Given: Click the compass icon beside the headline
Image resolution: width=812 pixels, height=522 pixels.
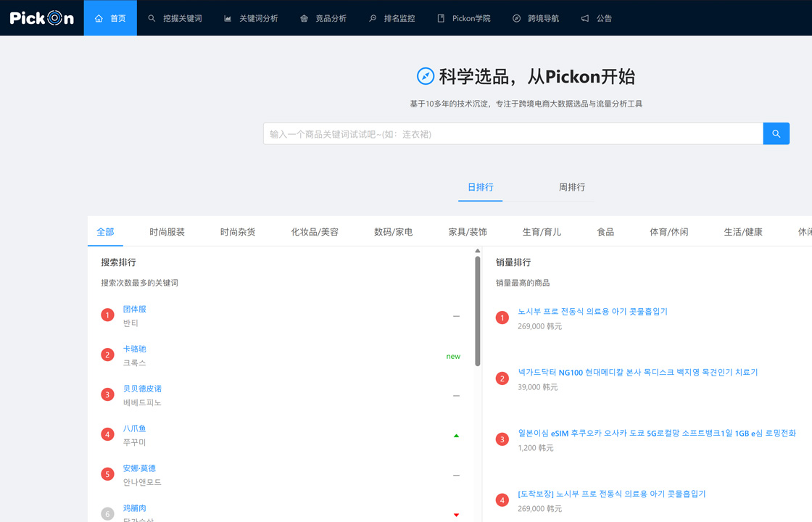Looking at the screenshot, I should (x=426, y=76).
